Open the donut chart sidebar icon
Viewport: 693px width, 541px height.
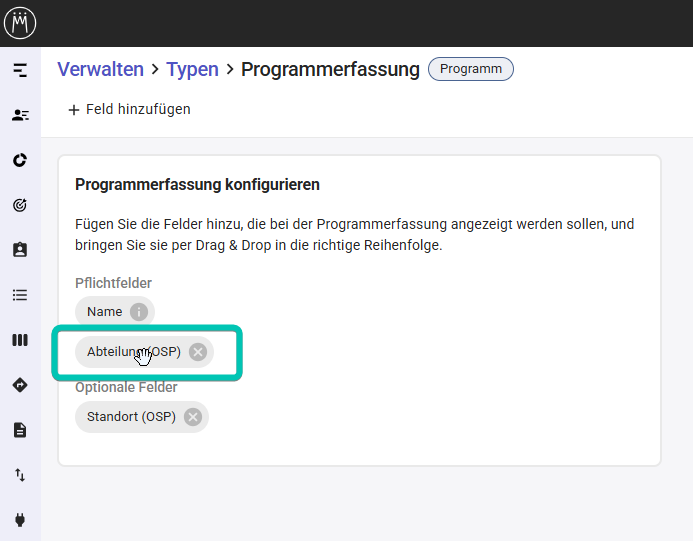point(20,160)
